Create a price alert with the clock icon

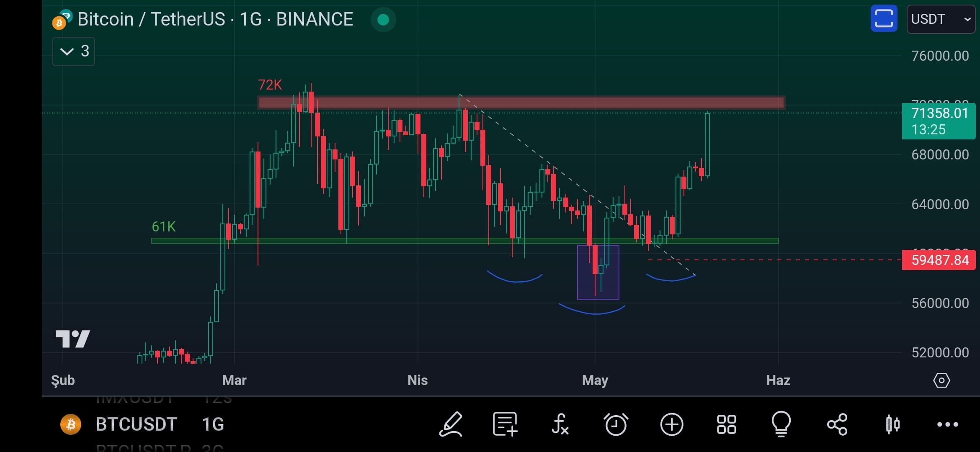point(616,424)
